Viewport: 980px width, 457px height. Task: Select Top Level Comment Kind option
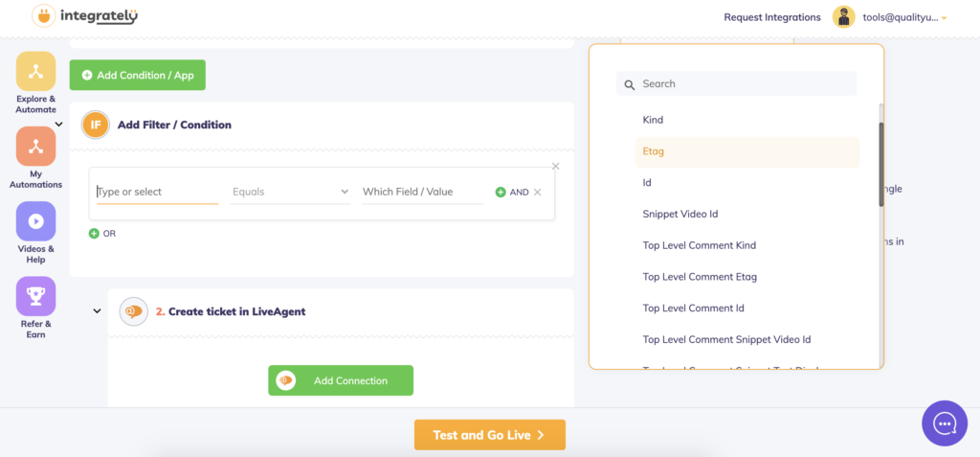coord(699,245)
